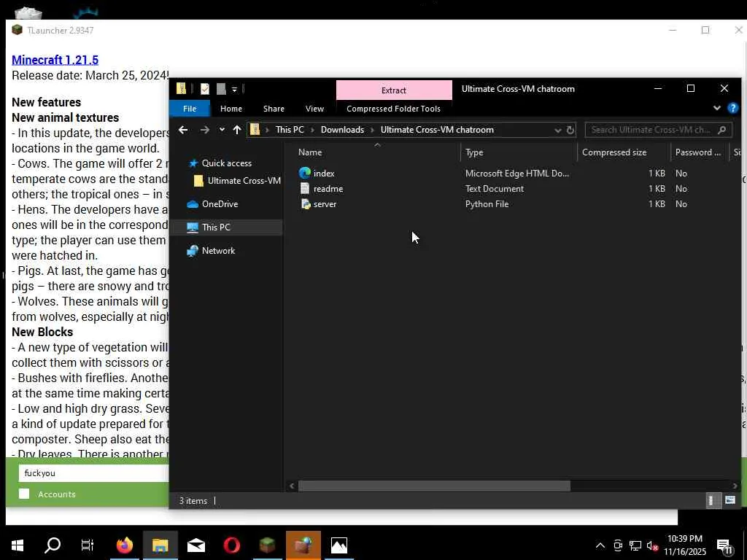Click Properties quick access toolbar icon
This screenshot has height=560, width=747.
click(205, 88)
